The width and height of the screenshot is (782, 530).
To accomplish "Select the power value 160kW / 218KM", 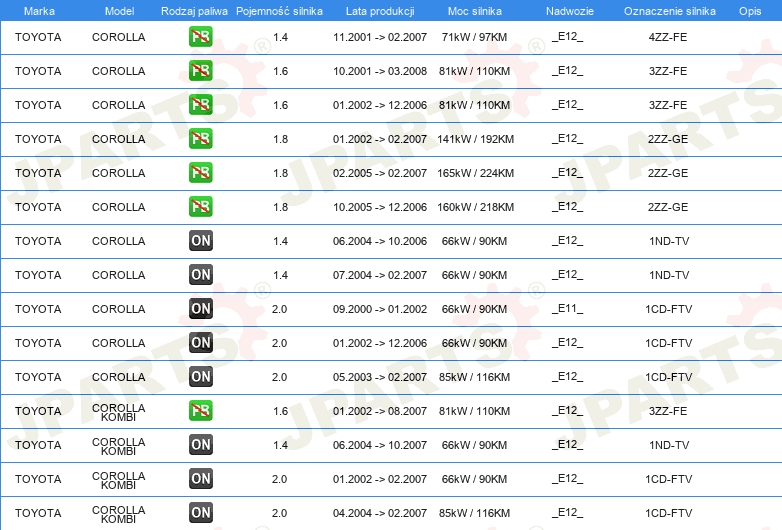I will (x=475, y=207).
